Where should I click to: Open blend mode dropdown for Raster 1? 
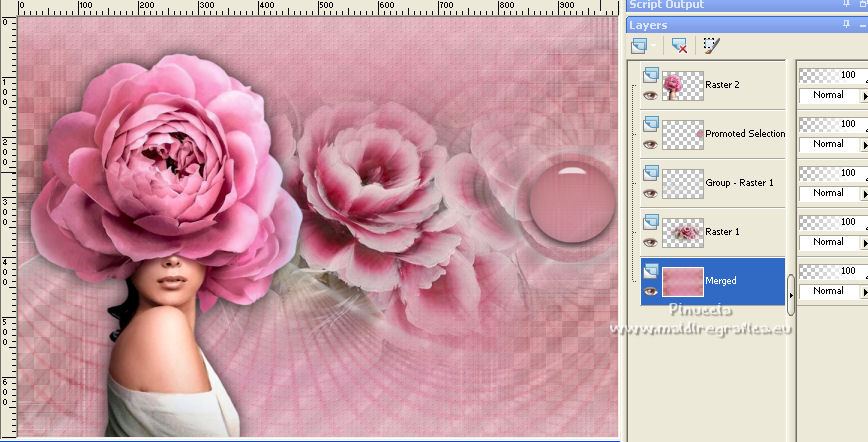pyautogui.click(x=864, y=243)
